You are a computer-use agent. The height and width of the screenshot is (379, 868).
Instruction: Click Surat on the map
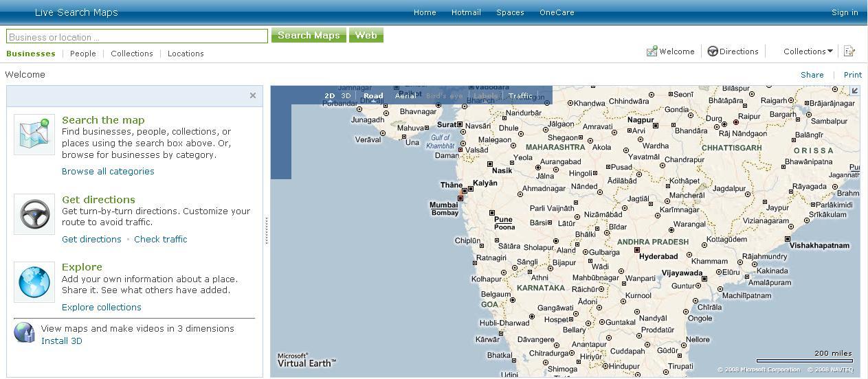click(447, 125)
